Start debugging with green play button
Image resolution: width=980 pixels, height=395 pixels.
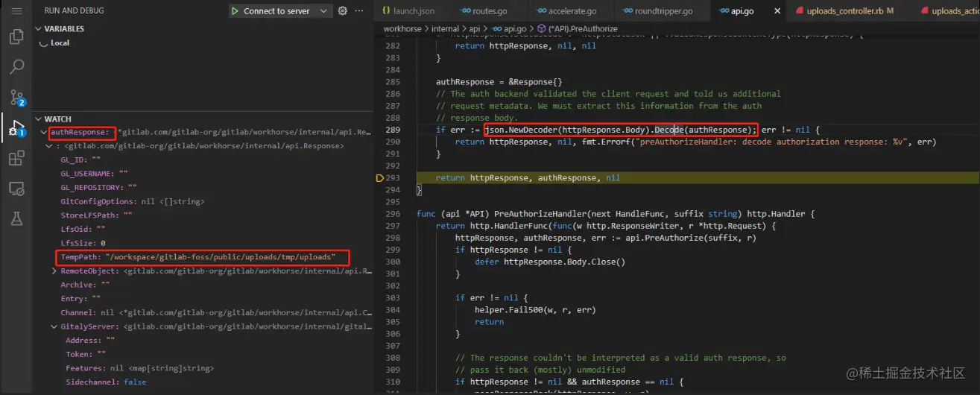235,11
